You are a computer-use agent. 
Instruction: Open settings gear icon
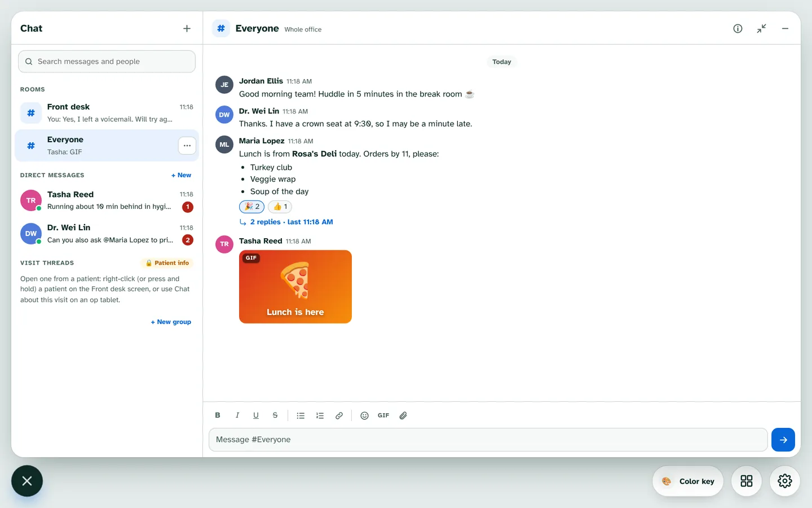(785, 481)
